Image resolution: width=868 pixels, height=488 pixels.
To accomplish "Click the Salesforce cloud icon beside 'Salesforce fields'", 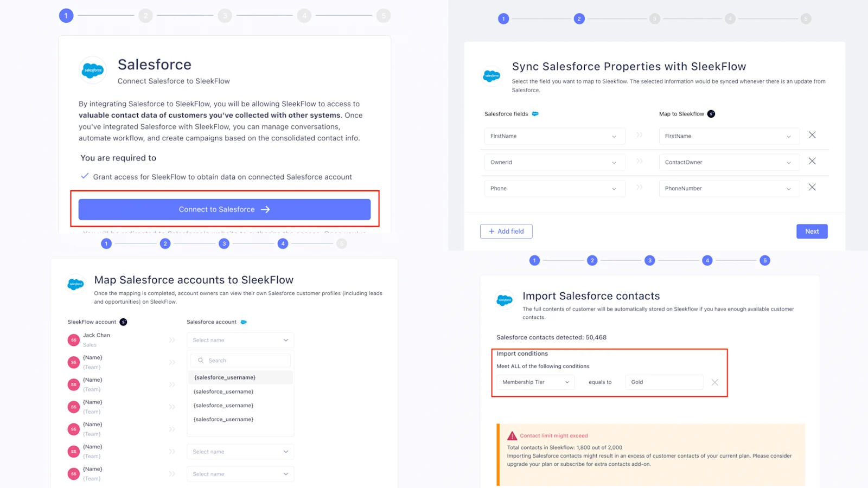I will pyautogui.click(x=535, y=114).
